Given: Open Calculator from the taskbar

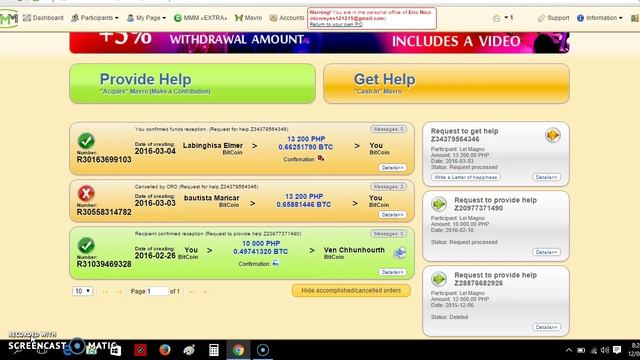Looking at the screenshot, I should (x=214, y=350).
